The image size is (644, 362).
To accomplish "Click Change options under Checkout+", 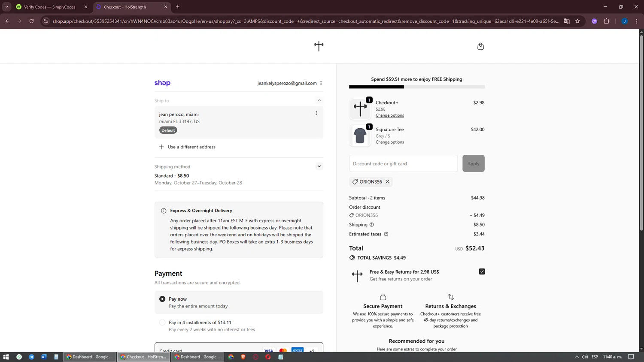I will tap(390, 115).
